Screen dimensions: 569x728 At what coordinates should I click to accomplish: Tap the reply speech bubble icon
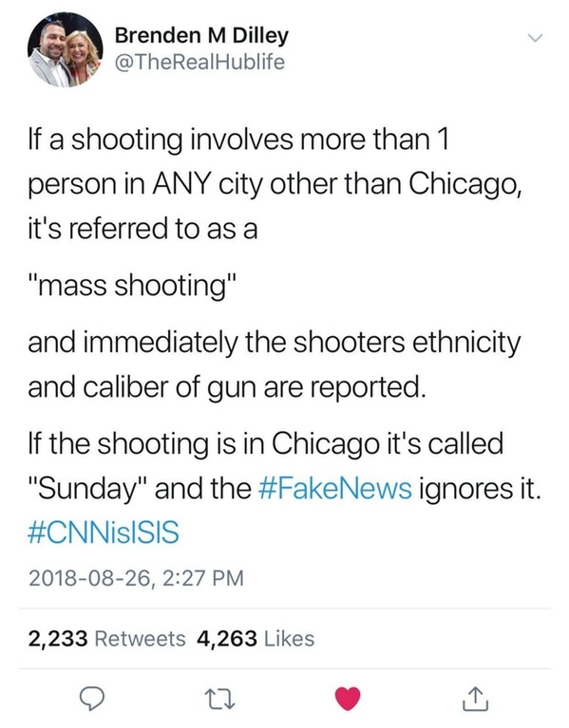(92, 699)
